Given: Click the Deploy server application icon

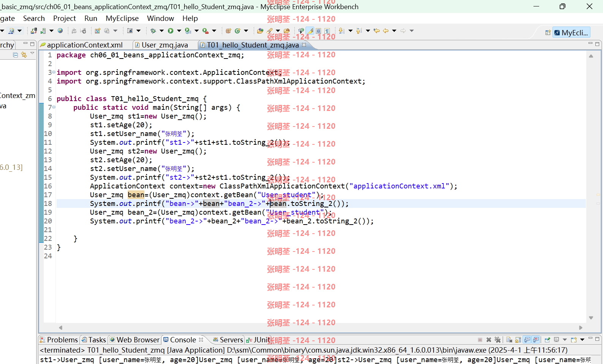Looking at the screenshot, I should pos(34,31).
